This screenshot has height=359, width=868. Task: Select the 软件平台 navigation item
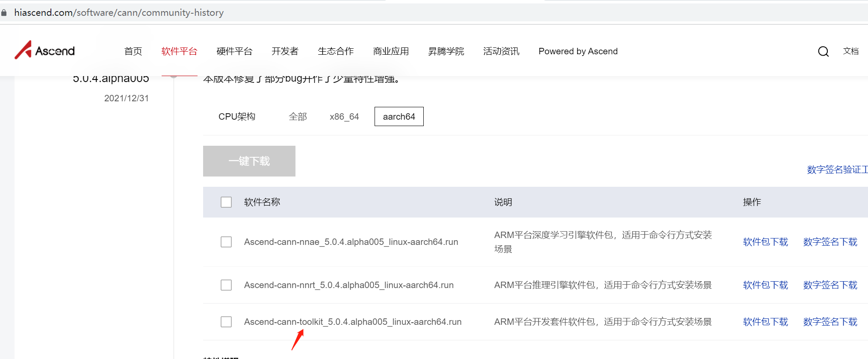coord(179,51)
